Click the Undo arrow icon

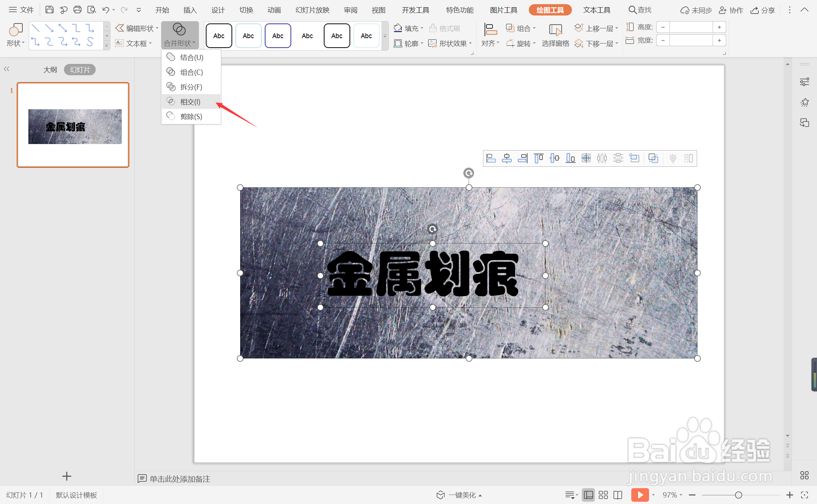tap(106, 10)
